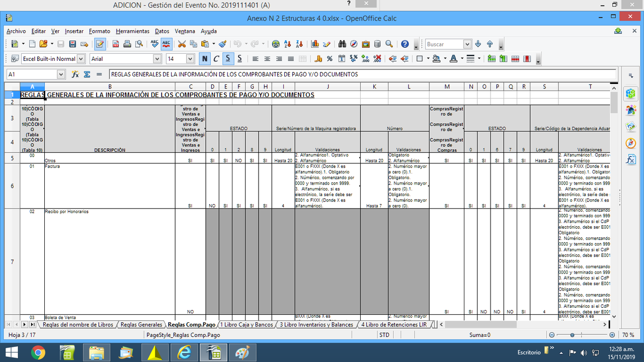Viewport: 644px width, 362px height.
Task: Click the Sum sigma icon
Action: (87, 74)
